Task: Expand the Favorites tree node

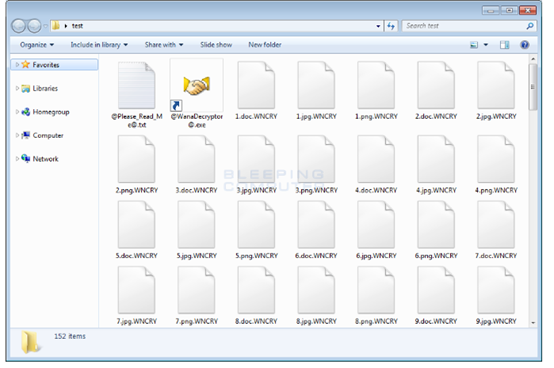Action: tap(17, 65)
